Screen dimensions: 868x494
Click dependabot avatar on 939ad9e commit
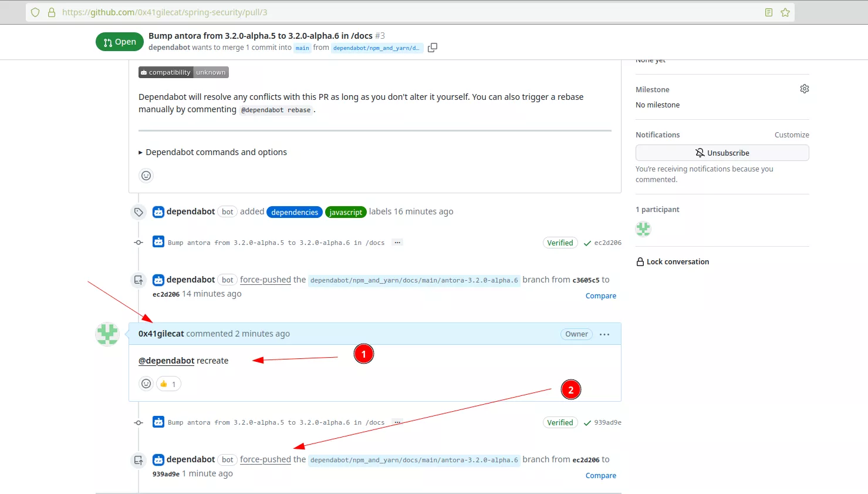(x=158, y=422)
